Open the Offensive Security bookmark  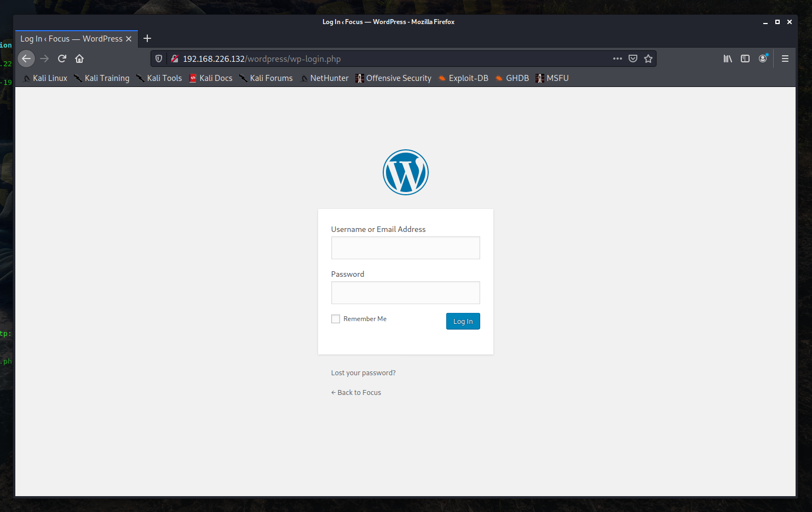[x=394, y=78]
